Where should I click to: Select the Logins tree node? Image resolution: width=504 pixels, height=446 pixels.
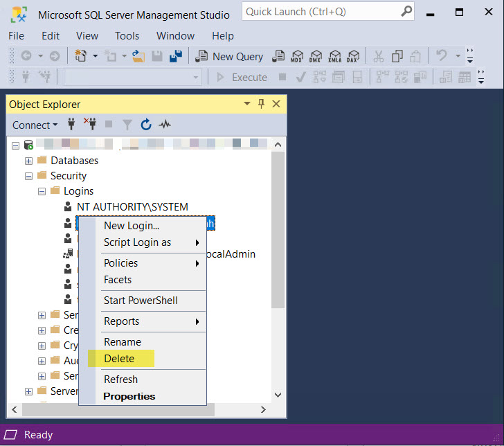[x=78, y=191]
